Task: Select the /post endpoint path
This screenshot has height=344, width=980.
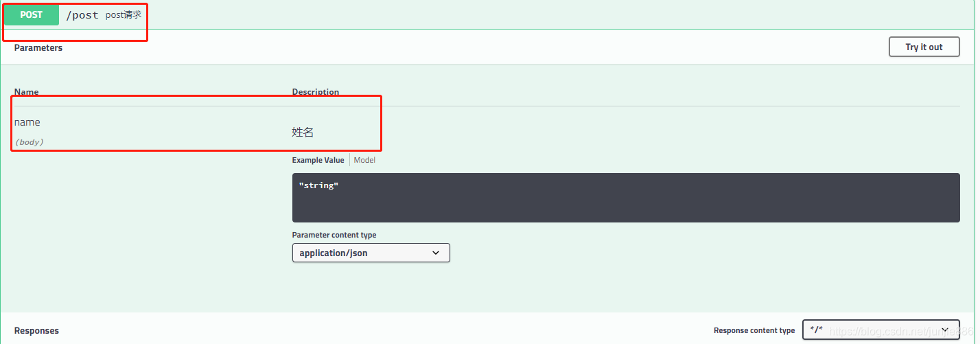Action: click(82, 15)
